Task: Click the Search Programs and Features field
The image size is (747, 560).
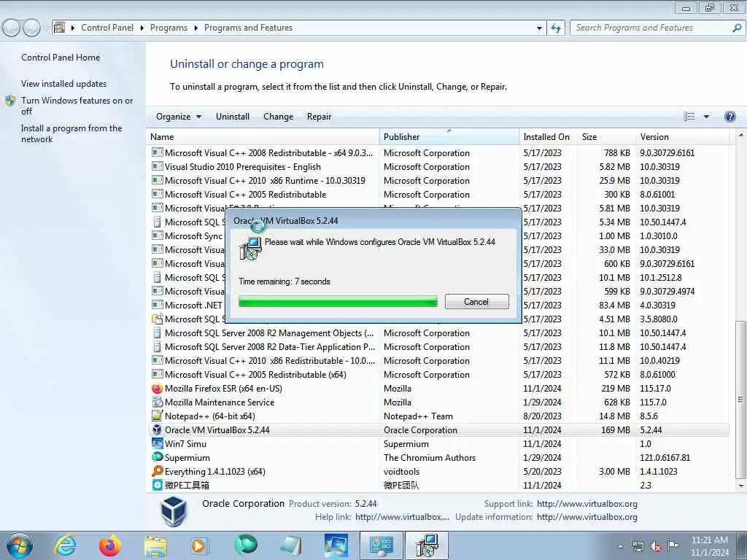Action: pyautogui.click(x=651, y=28)
